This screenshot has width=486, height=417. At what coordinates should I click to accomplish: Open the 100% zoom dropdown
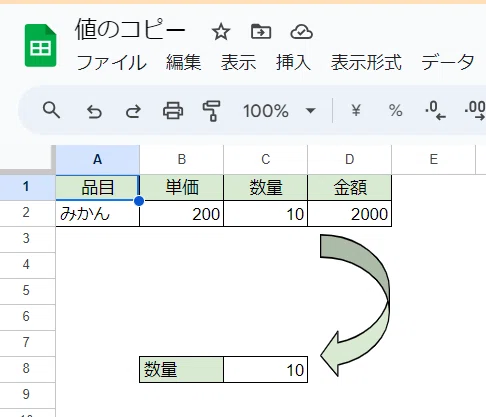(x=279, y=111)
